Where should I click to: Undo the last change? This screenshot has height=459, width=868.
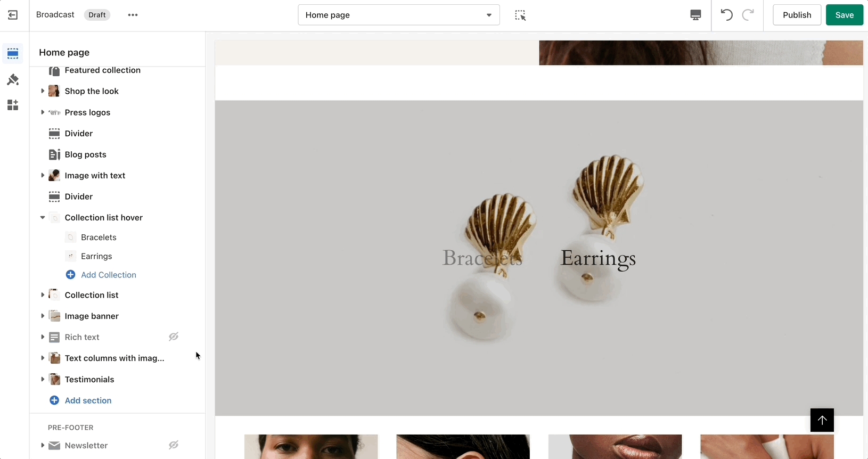726,15
